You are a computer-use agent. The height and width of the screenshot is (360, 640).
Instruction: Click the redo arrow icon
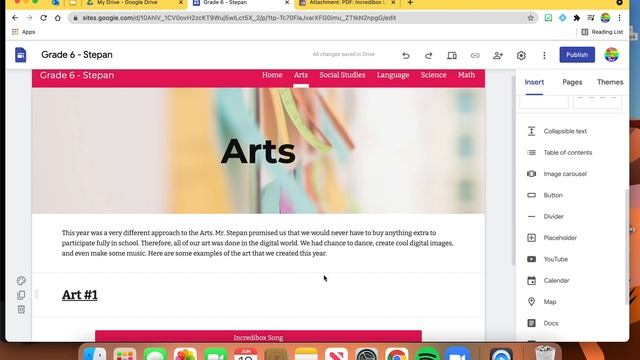pos(428,55)
